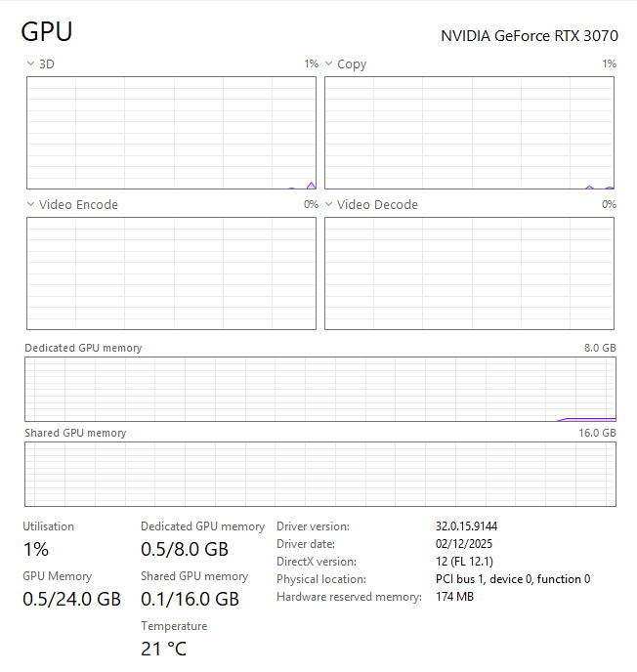Expand the Copy engine dropdown chevron
637x672 pixels.
pos(329,64)
